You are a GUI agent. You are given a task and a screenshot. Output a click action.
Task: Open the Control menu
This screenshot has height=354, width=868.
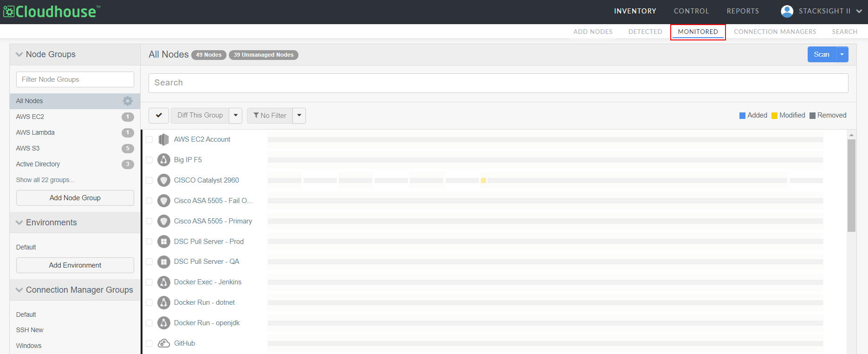[691, 11]
